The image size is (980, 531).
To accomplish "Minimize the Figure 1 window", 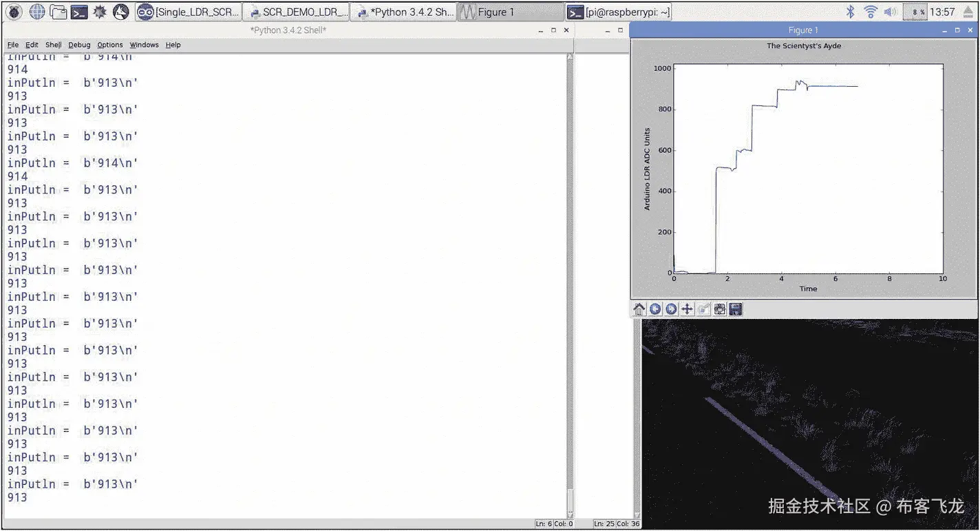I will pyautogui.click(x=945, y=30).
